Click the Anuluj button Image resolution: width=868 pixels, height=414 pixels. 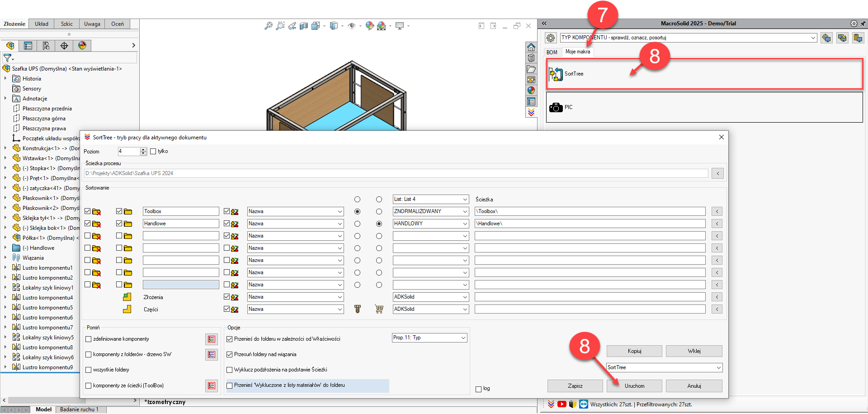tap(694, 386)
